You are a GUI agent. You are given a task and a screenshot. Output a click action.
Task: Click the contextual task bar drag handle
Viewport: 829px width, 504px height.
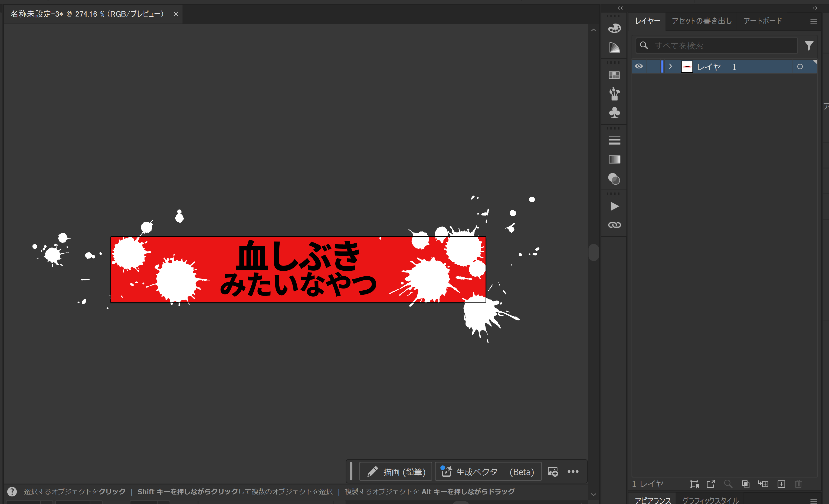pos(351,471)
